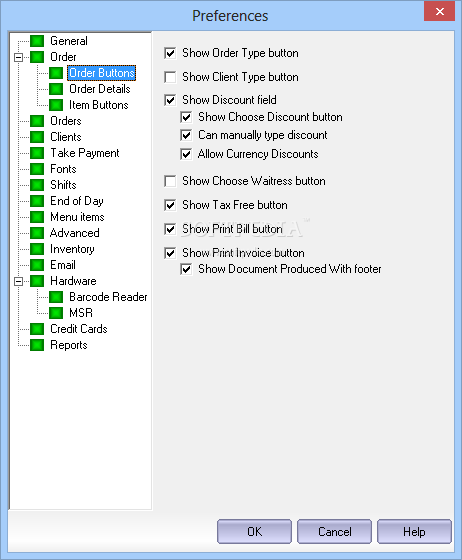Click the green icon beside End of Day

click(37, 201)
